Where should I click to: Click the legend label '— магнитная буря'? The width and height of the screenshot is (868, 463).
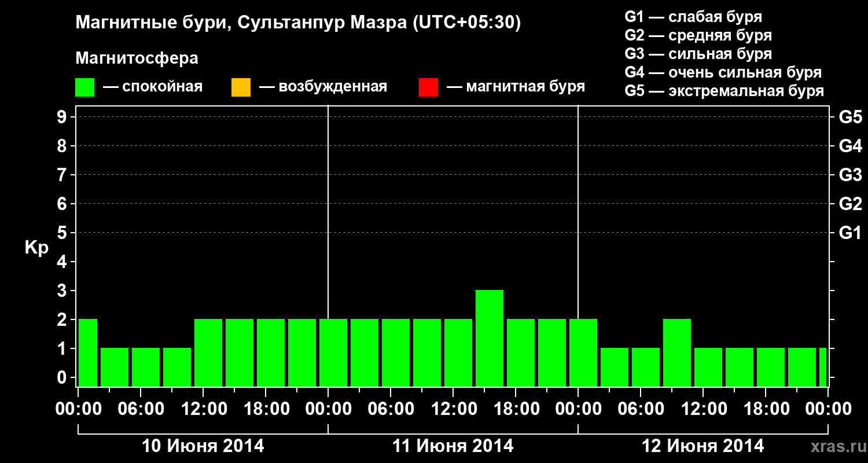click(516, 87)
